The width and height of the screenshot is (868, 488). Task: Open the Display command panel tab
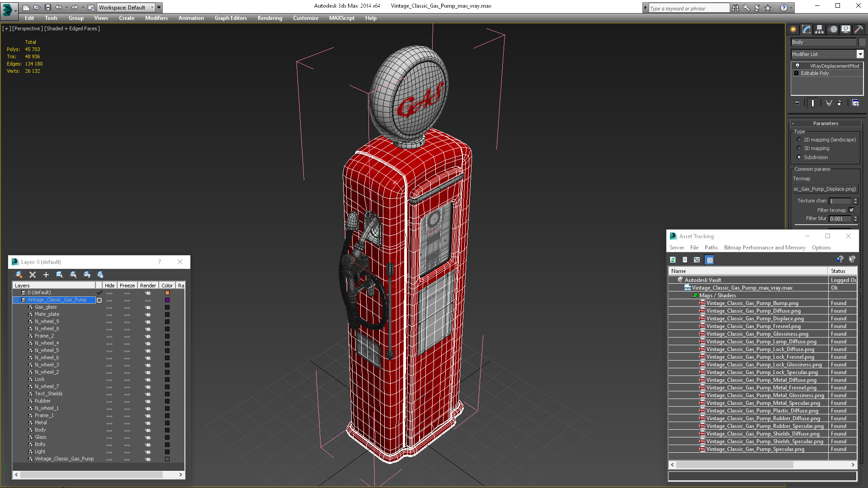coord(846,29)
